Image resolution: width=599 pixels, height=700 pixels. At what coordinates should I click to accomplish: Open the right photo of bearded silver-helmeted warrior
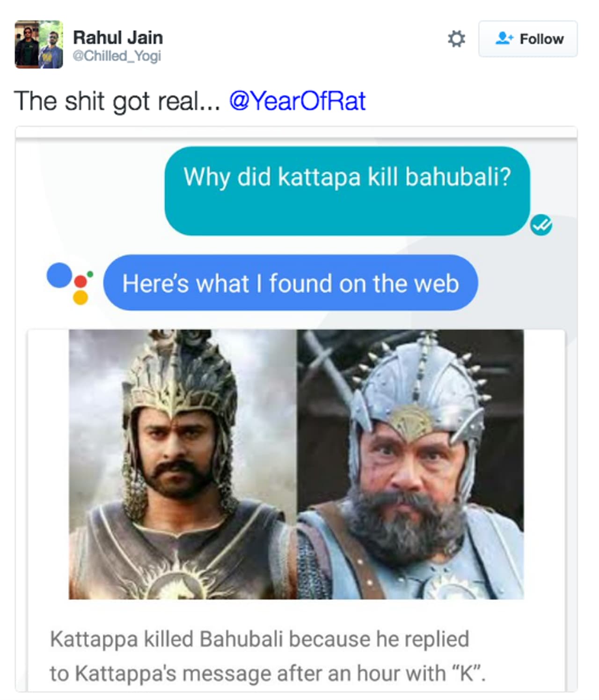(x=410, y=464)
